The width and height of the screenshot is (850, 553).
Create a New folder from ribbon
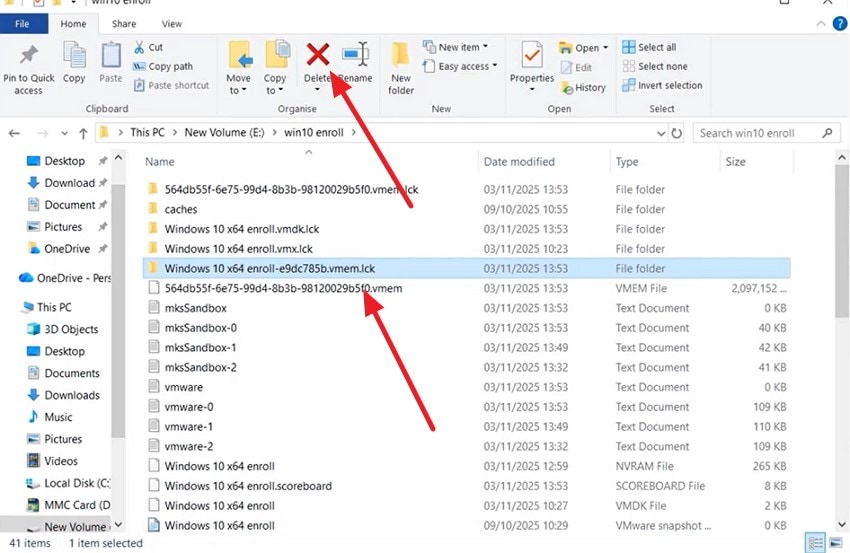click(x=401, y=68)
